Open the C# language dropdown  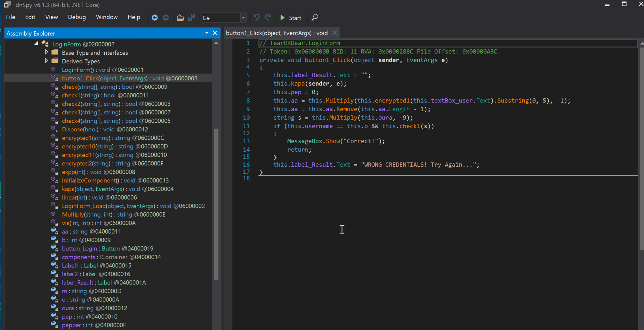pyautogui.click(x=243, y=18)
